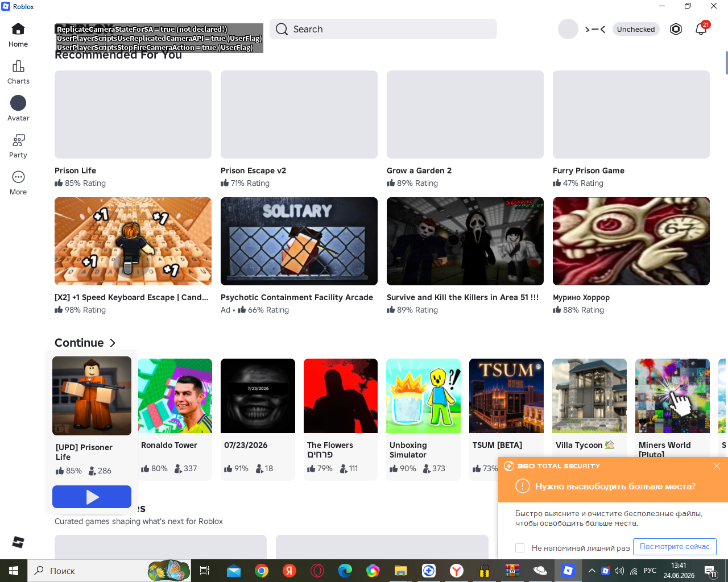Screen dimensions: 728x582
Task: Click the magnifier icon in search bar
Action: (282, 29)
